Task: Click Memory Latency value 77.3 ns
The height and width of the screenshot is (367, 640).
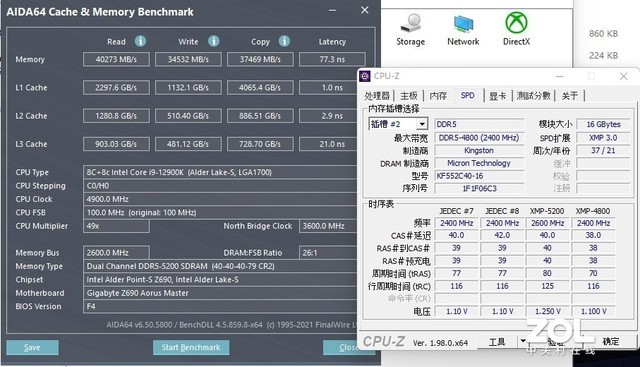Action: point(332,59)
